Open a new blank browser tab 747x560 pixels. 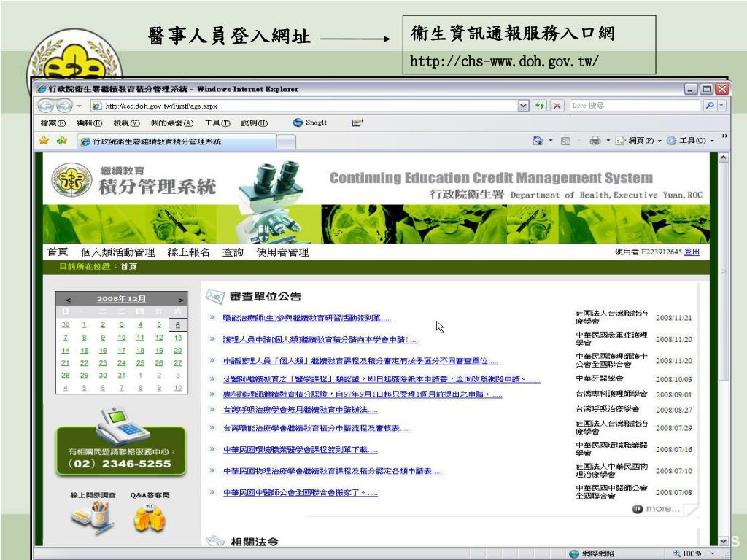coord(286,142)
